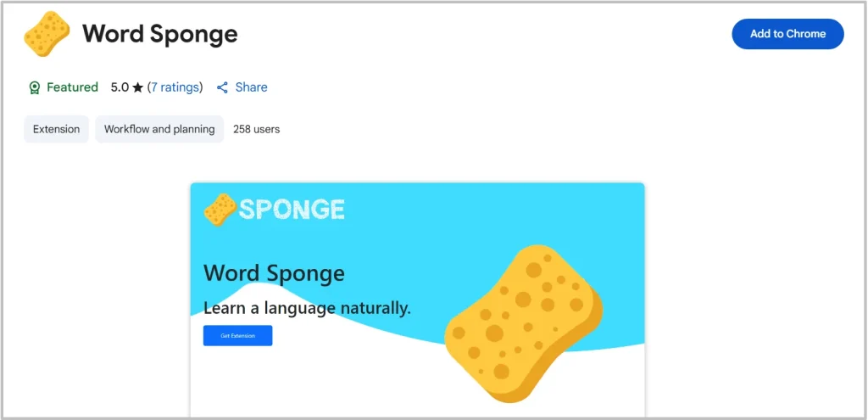Click the rating star icon

click(x=138, y=87)
